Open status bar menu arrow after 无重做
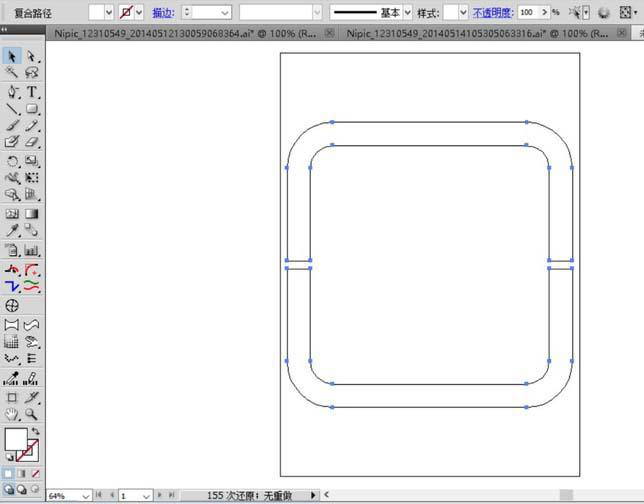The width and height of the screenshot is (644, 504). click(x=313, y=495)
